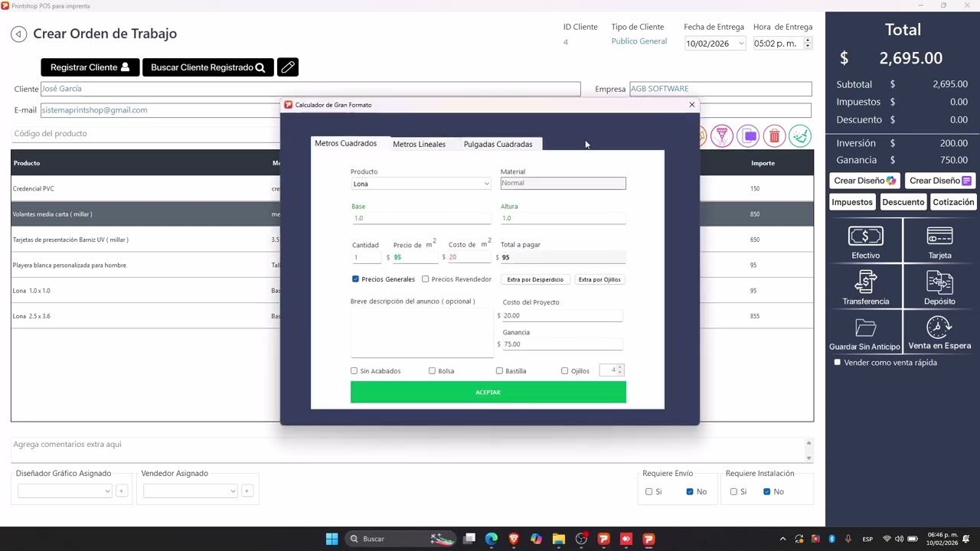Switch to Pulgadas Cuadradas tab

coord(498,144)
